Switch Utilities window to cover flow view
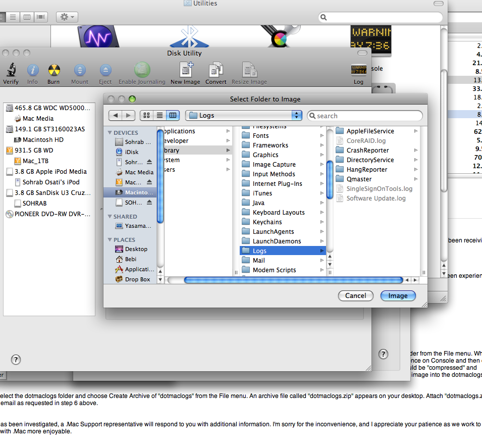The image size is (482, 448). click(41, 17)
